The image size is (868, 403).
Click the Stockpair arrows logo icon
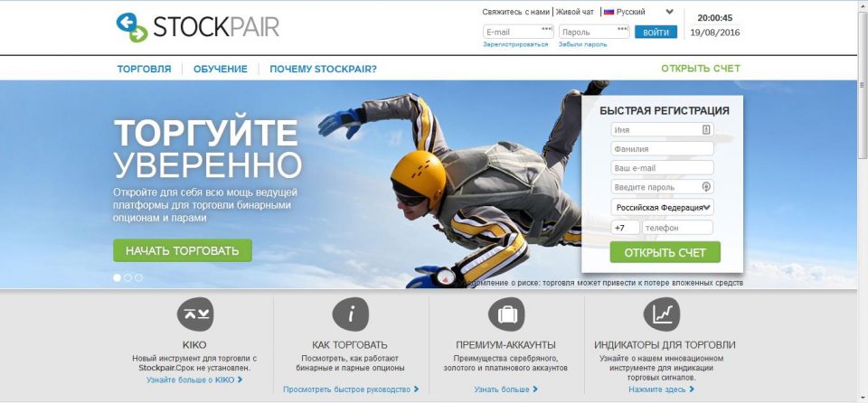(132, 28)
